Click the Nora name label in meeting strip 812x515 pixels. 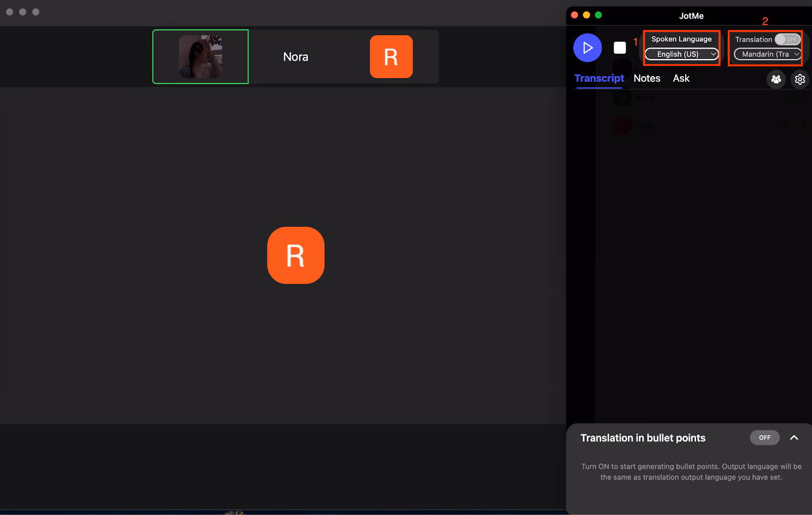pyautogui.click(x=296, y=57)
